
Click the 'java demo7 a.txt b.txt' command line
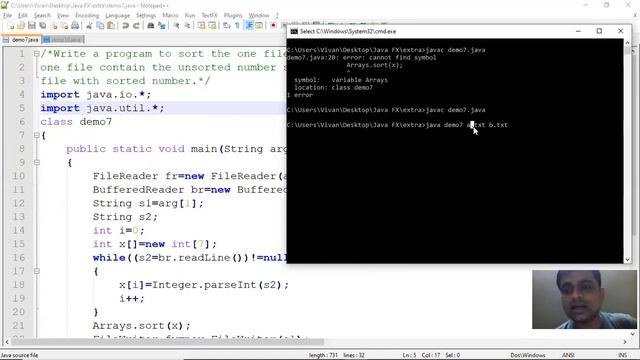[467, 125]
